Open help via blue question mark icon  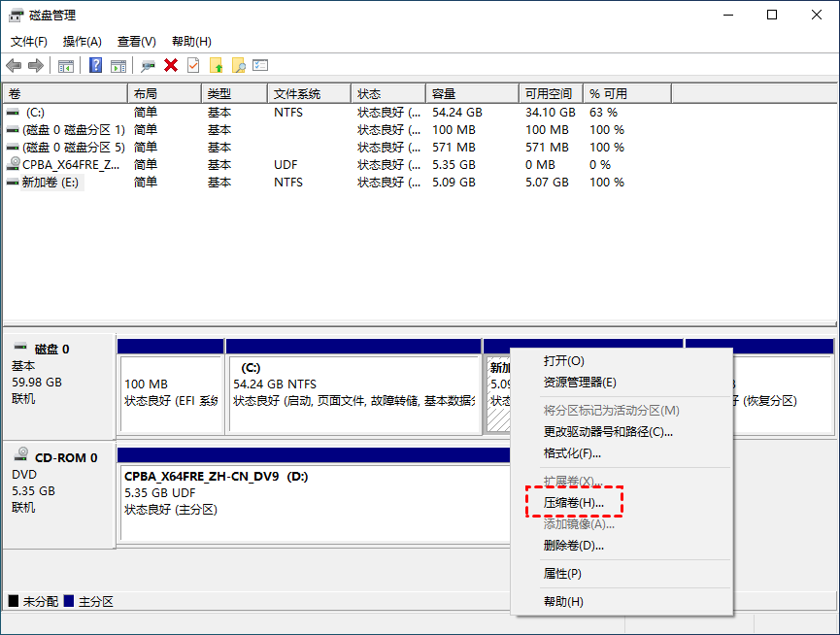point(96,65)
